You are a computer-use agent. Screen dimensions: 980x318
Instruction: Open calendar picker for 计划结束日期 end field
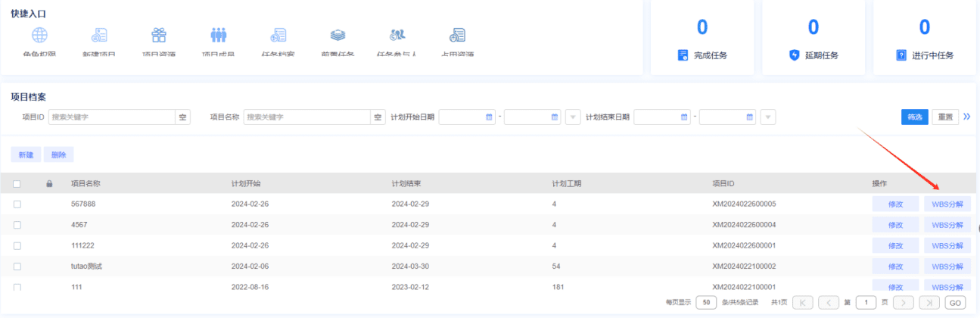coord(750,117)
